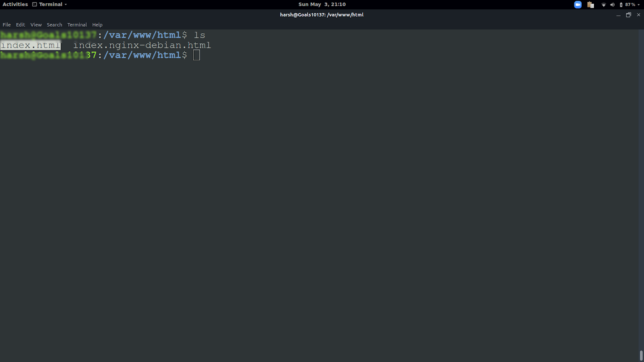Open the Edit menu
644x362 pixels.
coord(21,25)
